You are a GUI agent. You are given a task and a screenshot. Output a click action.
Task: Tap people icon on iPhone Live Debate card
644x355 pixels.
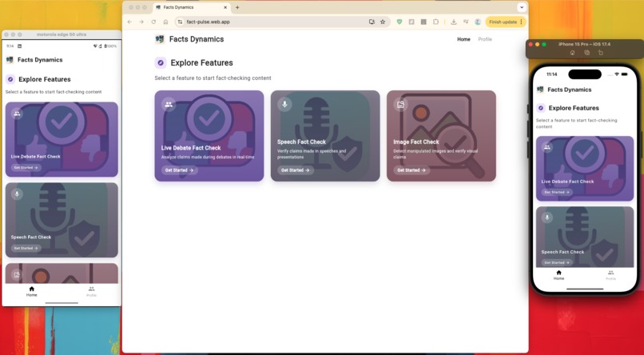[x=547, y=146]
